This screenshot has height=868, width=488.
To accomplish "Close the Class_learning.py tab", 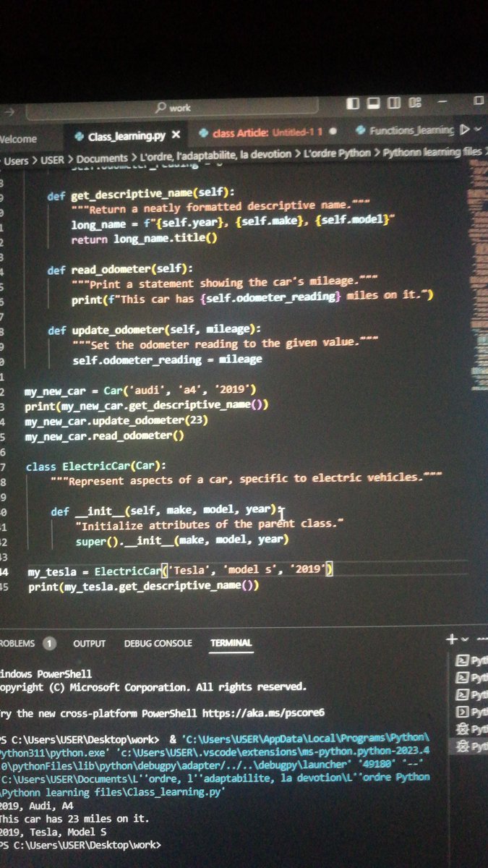I will (x=176, y=135).
